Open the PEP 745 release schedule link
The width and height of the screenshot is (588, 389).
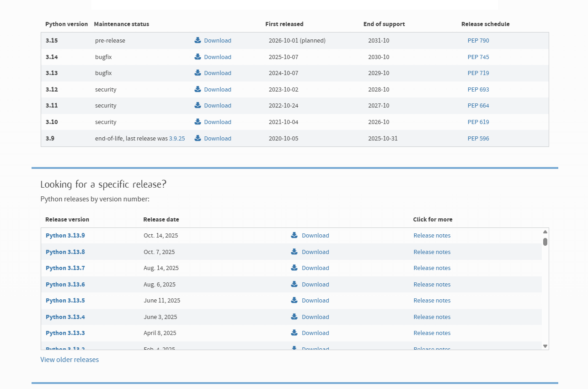click(x=478, y=57)
